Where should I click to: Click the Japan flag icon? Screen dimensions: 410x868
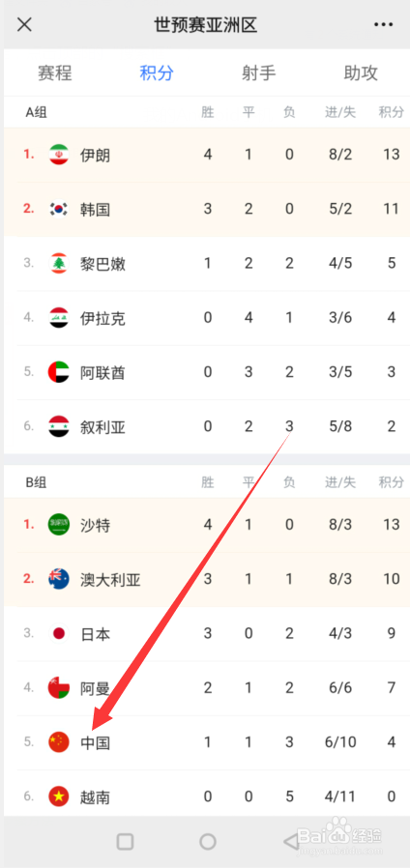click(59, 633)
